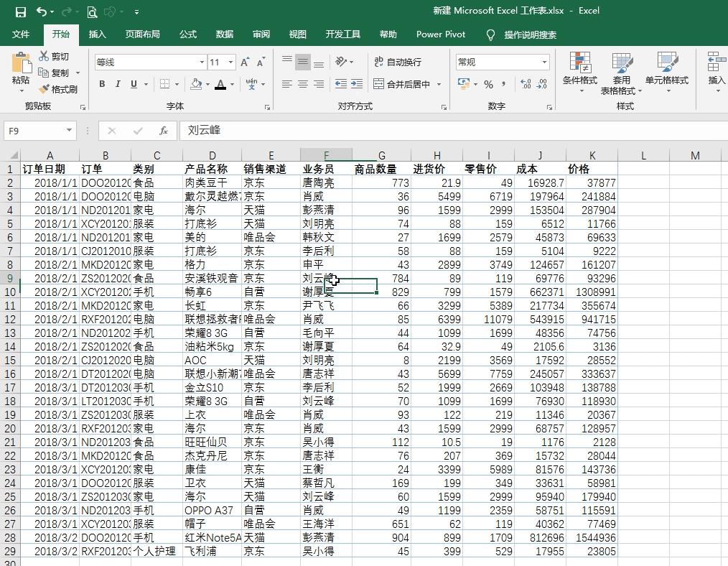This screenshot has height=566, width=728.
Task: Enable decrease indent formatting
Action: coord(343,83)
